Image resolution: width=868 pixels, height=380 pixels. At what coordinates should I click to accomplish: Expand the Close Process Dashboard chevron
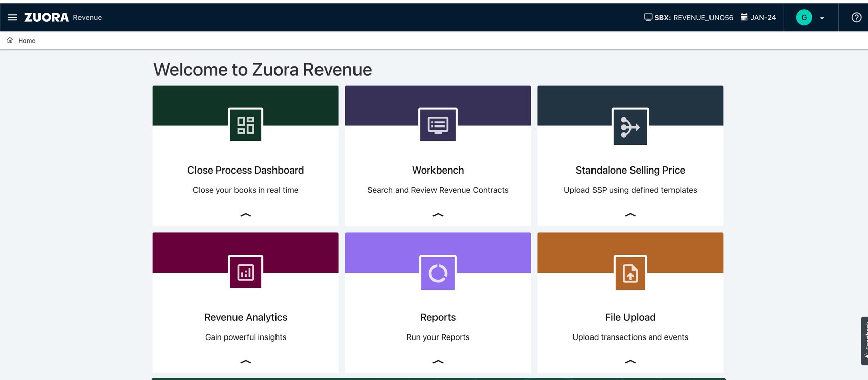(x=246, y=215)
